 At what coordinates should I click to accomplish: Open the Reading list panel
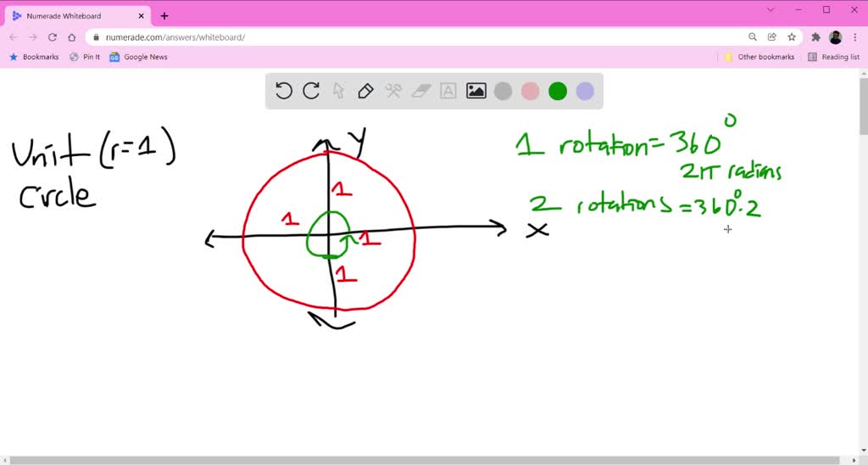coord(834,57)
